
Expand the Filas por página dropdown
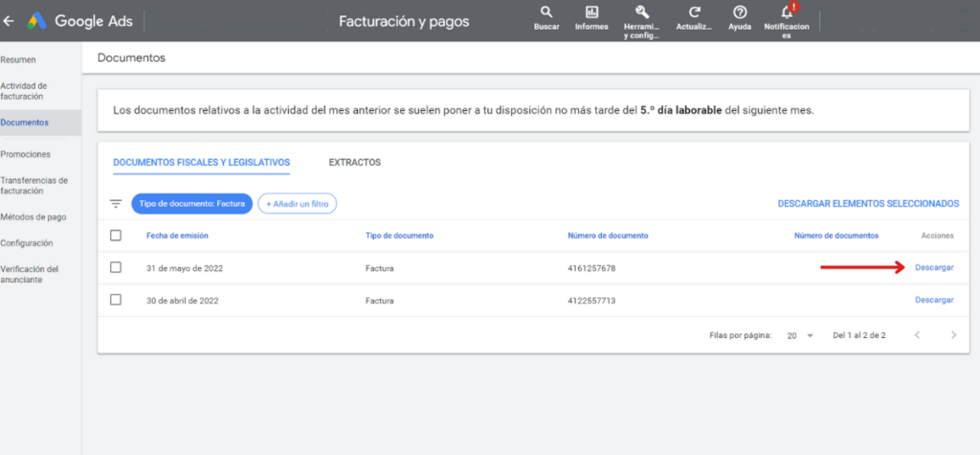(x=799, y=335)
